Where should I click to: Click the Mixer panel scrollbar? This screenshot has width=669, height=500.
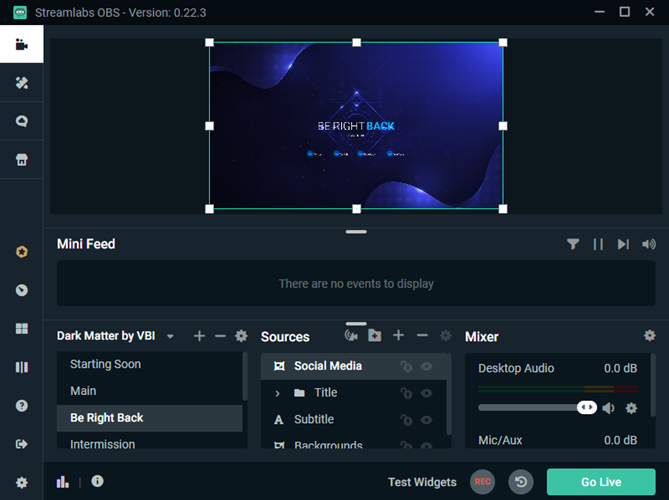652,385
